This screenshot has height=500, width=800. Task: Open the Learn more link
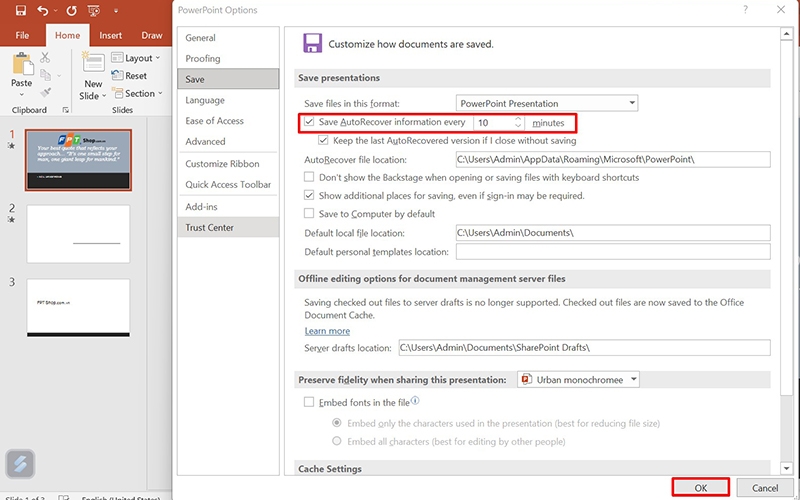pyautogui.click(x=327, y=331)
